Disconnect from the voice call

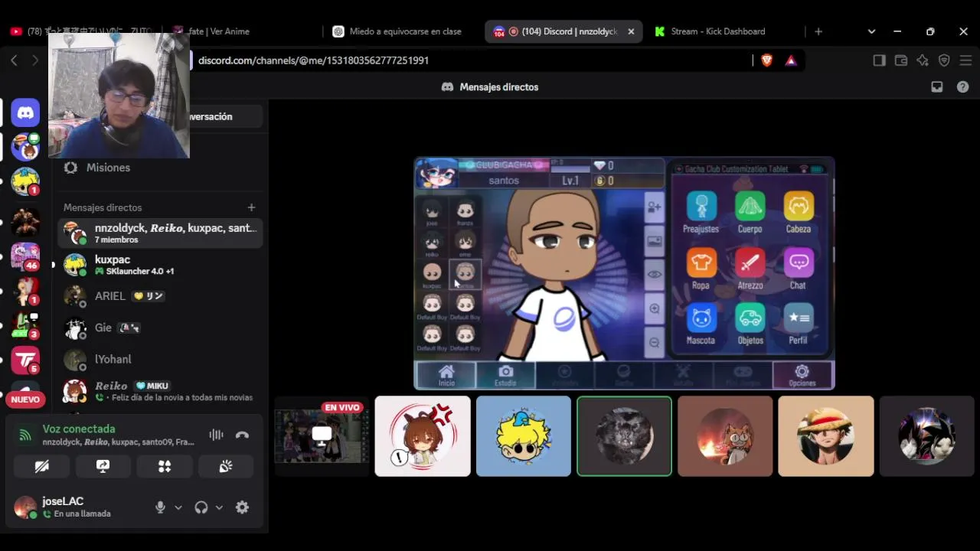click(243, 435)
